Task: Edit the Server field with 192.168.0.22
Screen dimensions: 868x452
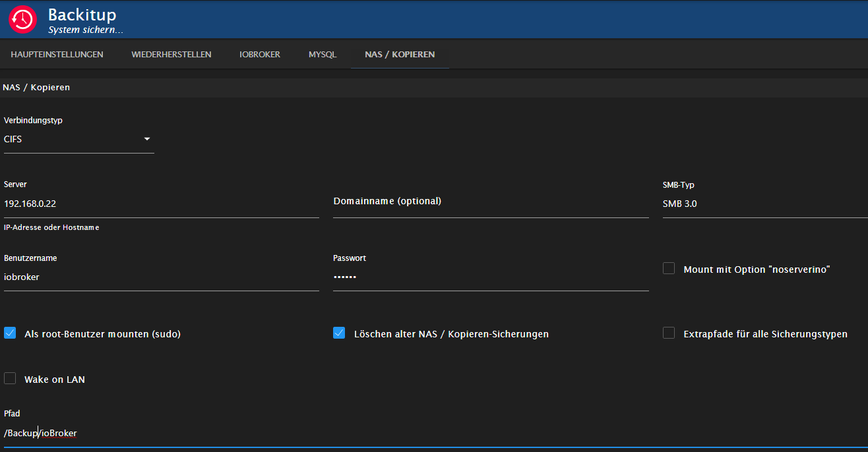Action: [162, 204]
